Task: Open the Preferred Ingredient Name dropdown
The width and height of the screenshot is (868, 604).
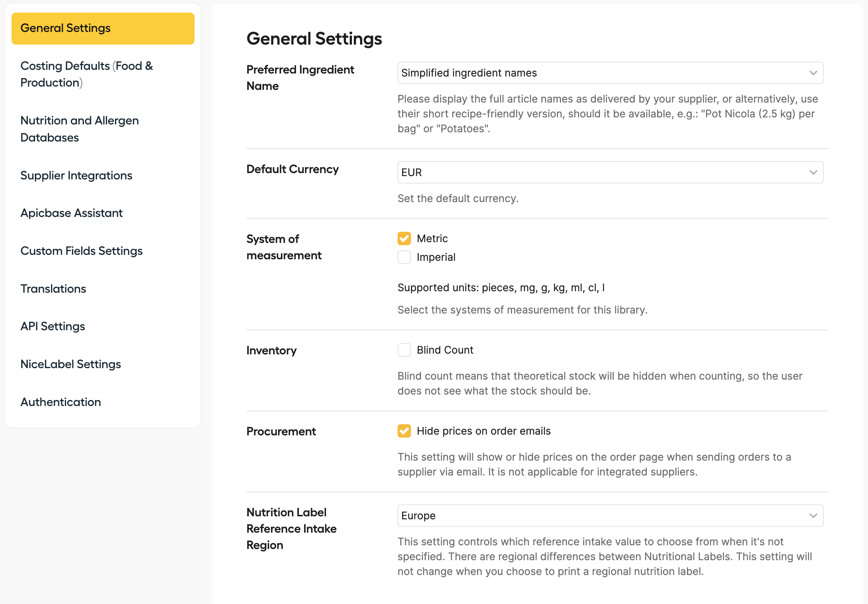Action: [x=610, y=73]
